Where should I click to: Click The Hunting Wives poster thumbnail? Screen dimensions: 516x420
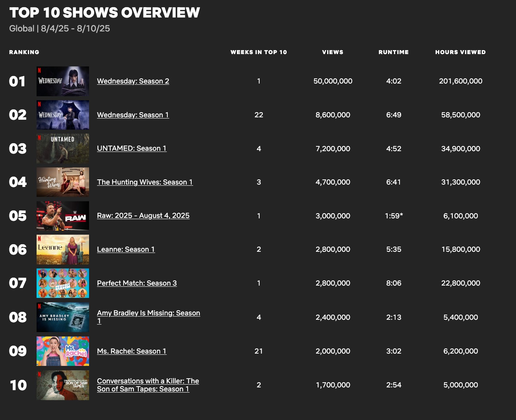coord(63,182)
